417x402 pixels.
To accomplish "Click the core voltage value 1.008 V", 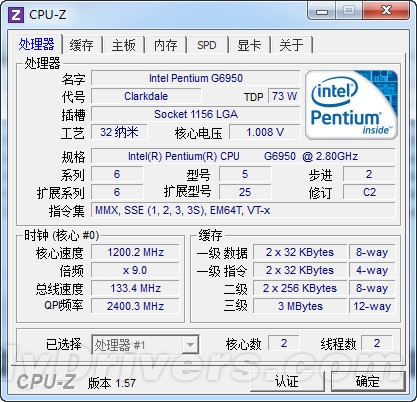I will (x=265, y=132).
